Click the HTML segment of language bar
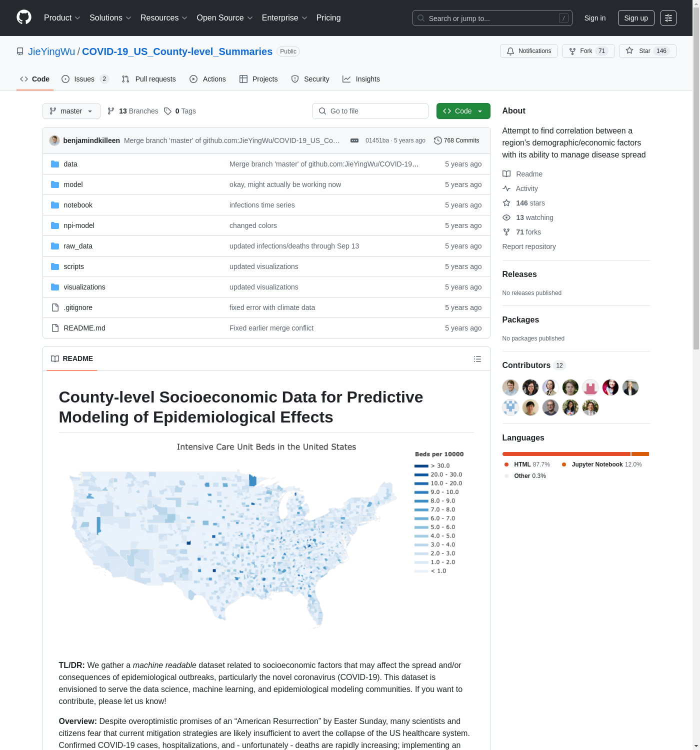Image resolution: width=700 pixels, height=750 pixels. click(x=566, y=454)
